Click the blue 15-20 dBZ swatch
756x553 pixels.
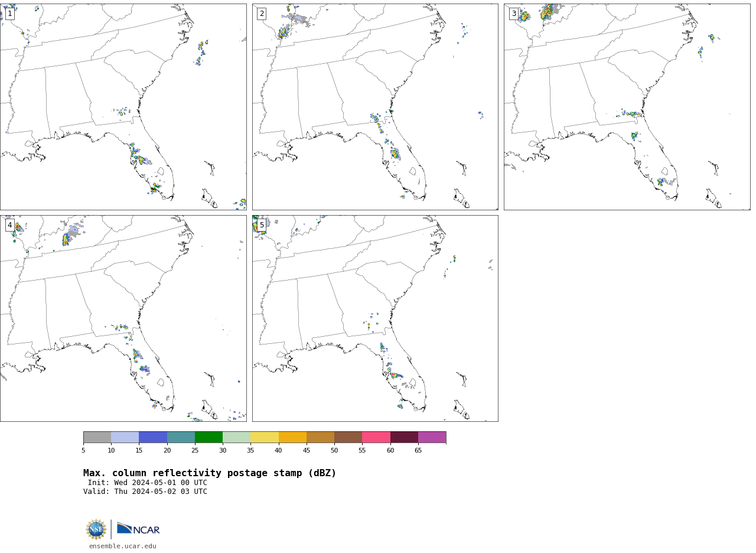(x=153, y=437)
